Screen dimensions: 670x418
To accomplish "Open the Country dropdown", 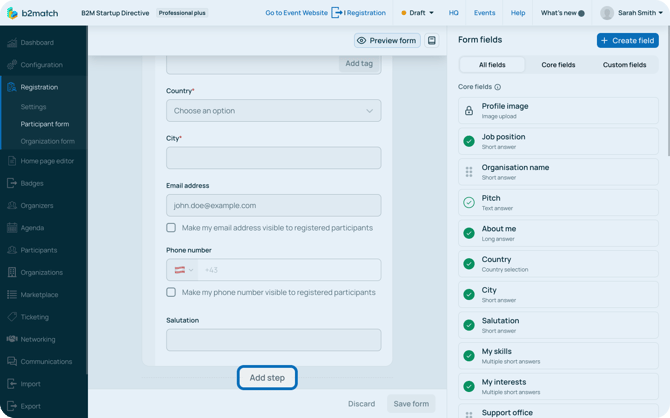I will 273,111.
